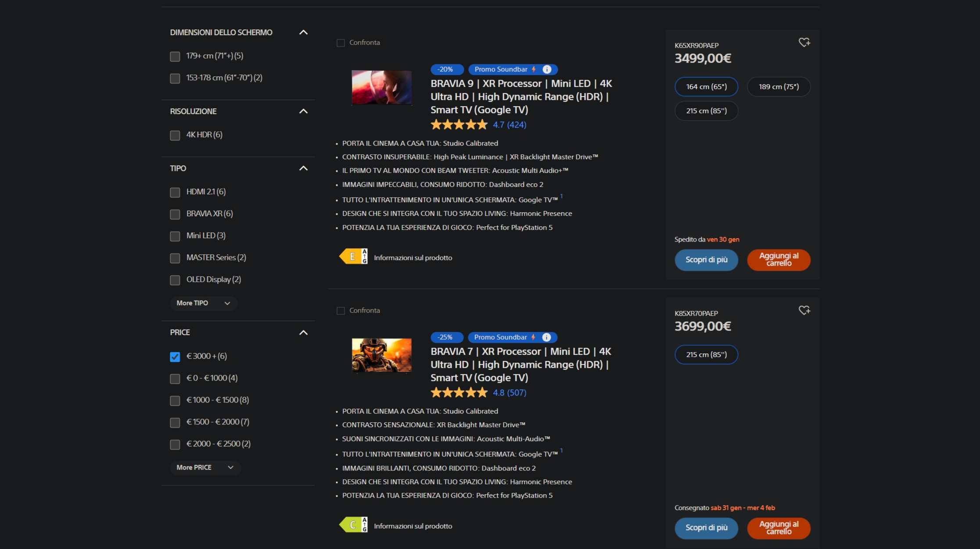The width and height of the screenshot is (980, 549).
Task: Select the 189 cm (75") size option
Action: pyautogui.click(x=778, y=87)
